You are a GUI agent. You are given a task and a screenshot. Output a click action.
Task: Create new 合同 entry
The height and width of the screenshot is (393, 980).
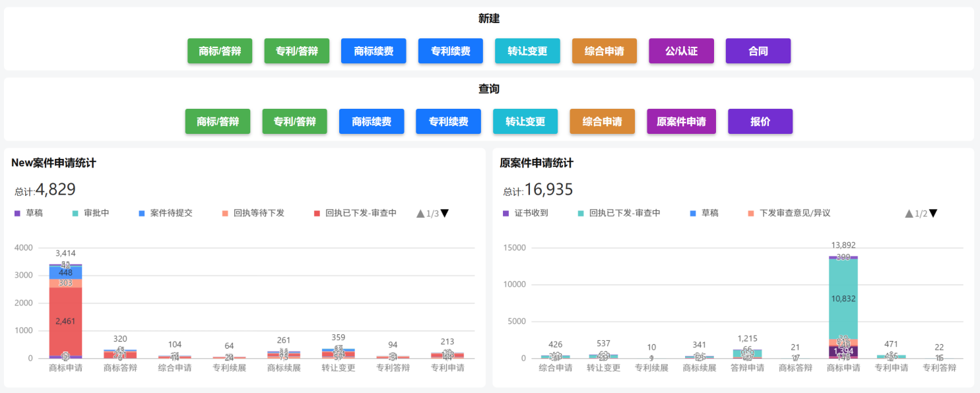pyautogui.click(x=758, y=51)
